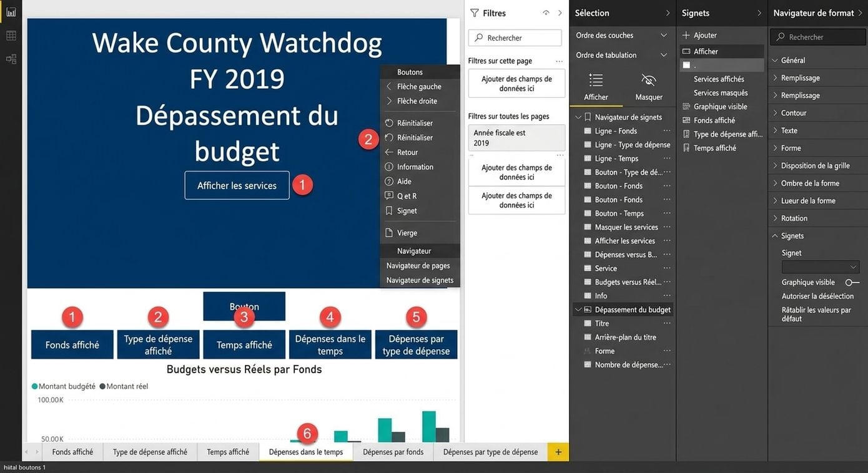
Task: Select the Temps affiché bookmark in Signets pane
Action: pyautogui.click(x=709, y=148)
